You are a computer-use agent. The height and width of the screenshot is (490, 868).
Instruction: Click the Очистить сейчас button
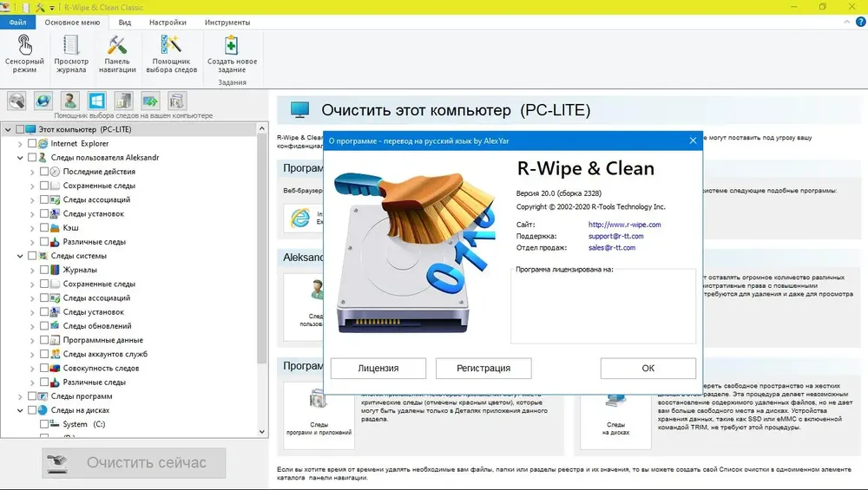pyautogui.click(x=134, y=463)
